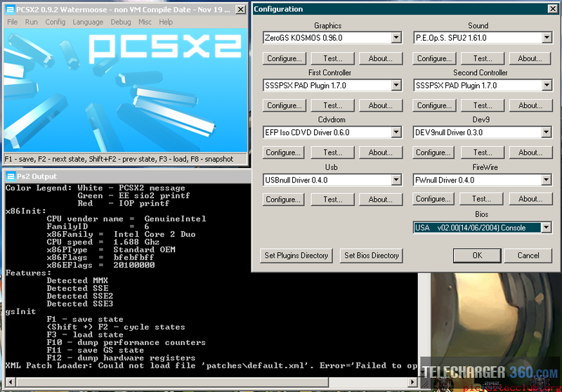Show About for Dev9 plugin

(x=530, y=152)
